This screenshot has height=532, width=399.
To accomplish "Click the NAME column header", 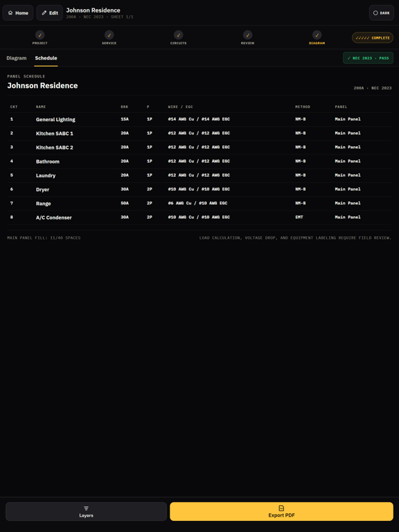I will pyautogui.click(x=41, y=107).
